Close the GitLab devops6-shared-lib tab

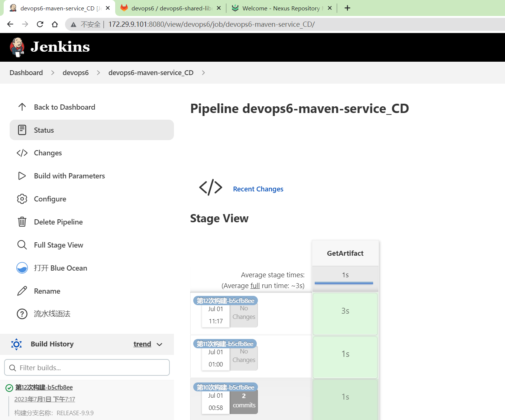click(x=218, y=8)
